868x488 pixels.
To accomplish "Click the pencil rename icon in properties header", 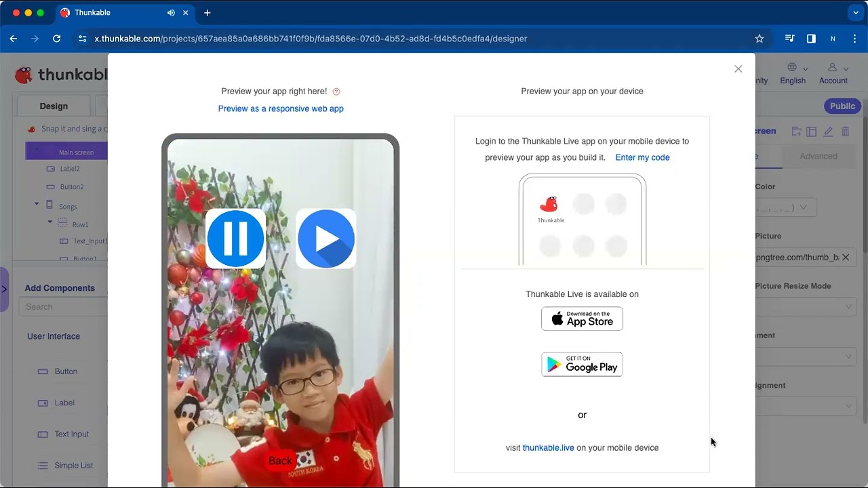I will coord(828,131).
